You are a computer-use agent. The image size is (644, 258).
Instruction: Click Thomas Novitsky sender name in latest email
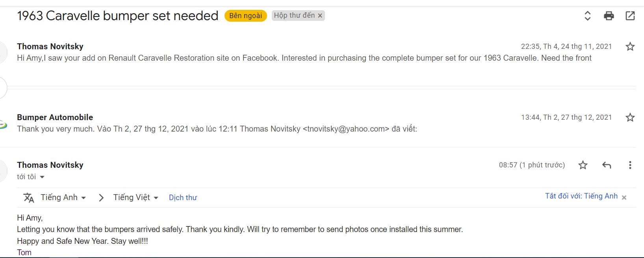50,165
